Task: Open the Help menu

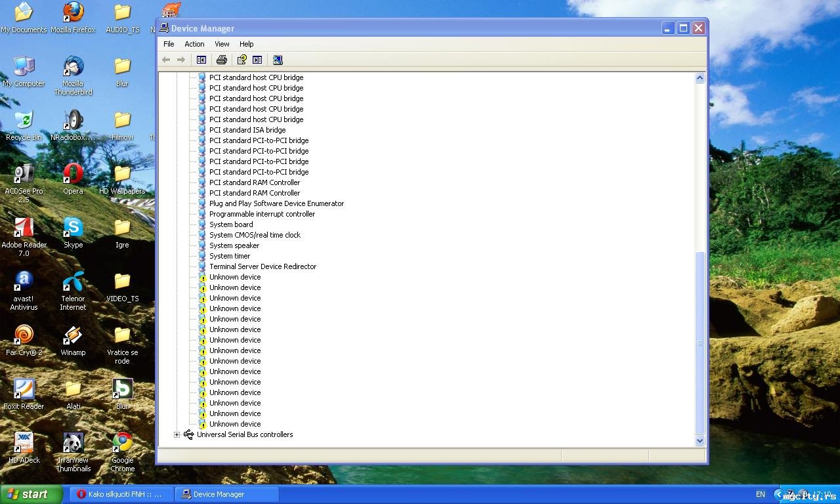Action: 246,44
